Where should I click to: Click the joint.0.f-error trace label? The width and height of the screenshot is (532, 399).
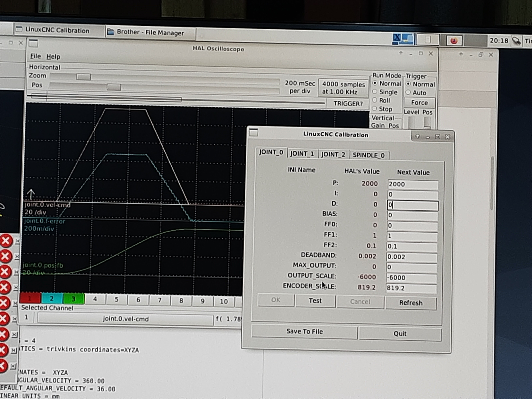44,221
